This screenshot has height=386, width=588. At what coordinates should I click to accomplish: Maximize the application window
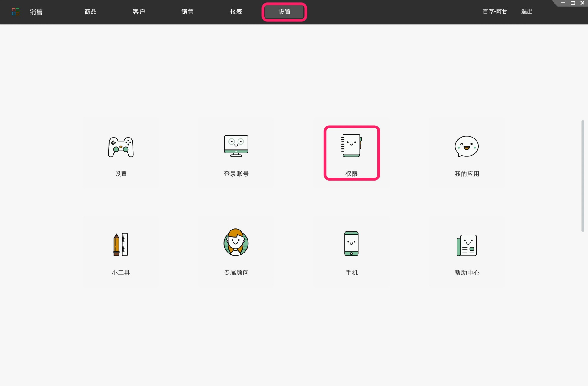coord(573,3)
